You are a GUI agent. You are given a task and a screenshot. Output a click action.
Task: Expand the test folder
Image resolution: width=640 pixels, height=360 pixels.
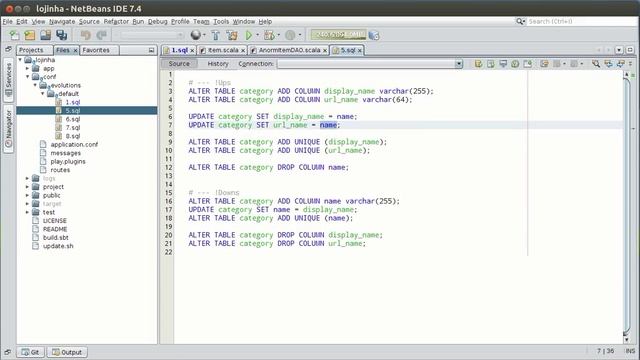click(27, 212)
